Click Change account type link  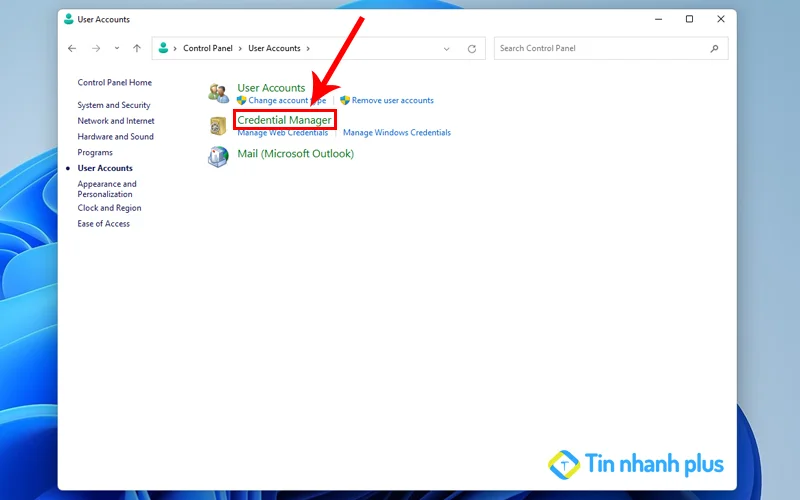[x=287, y=101]
